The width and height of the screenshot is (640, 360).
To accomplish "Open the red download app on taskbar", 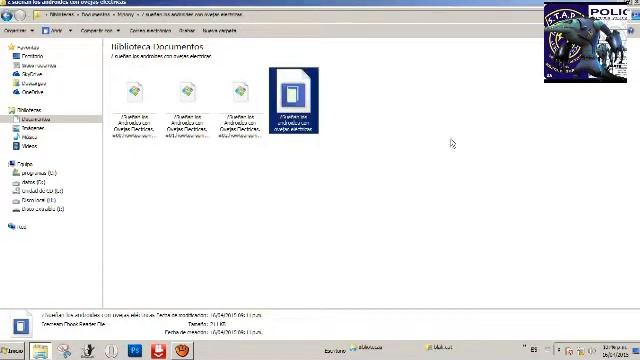I will pos(159,351).
